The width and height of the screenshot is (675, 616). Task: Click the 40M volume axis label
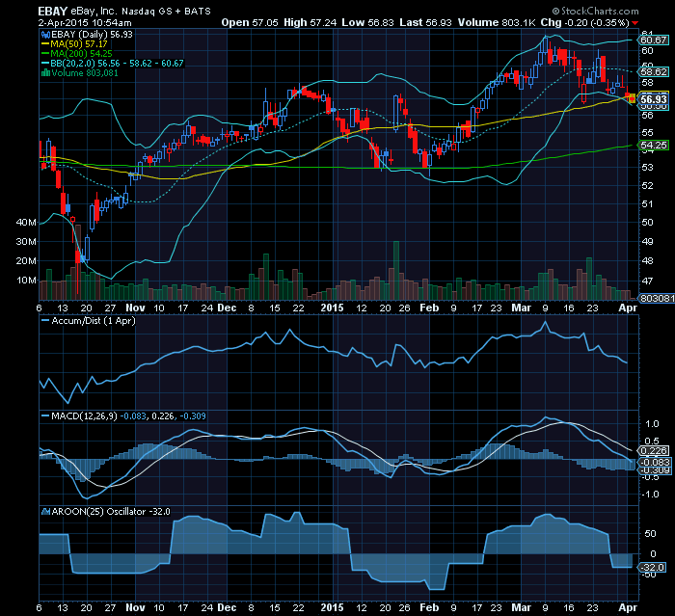point(26,223)
